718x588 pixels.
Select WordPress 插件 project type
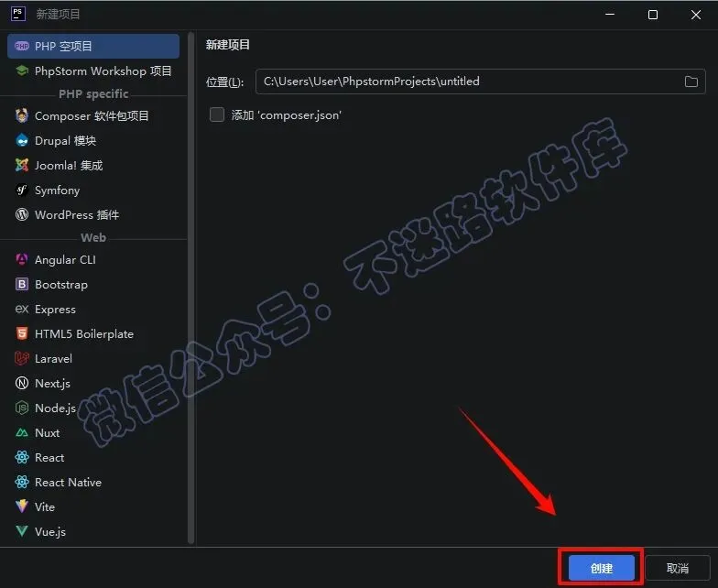(x=93, y=214)
